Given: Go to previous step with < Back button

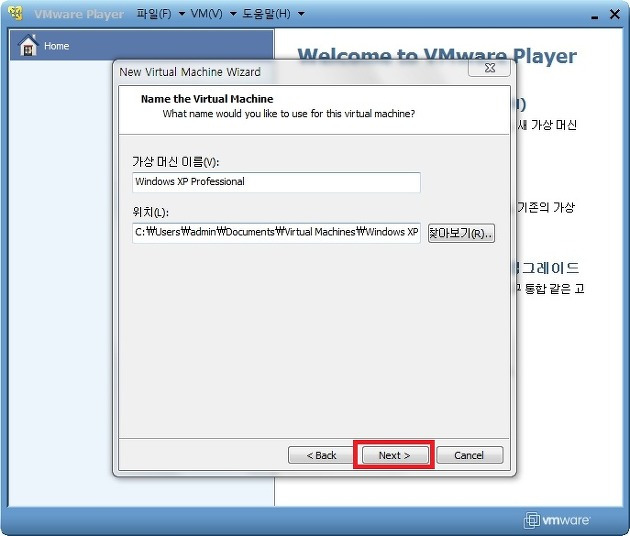Looking at the screenshot, I should pos(321,455).
